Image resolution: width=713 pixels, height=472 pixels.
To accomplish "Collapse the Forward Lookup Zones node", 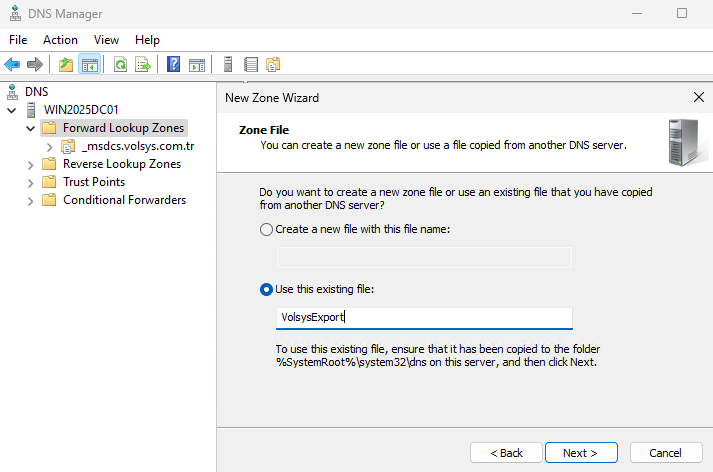I will (30, 128).
